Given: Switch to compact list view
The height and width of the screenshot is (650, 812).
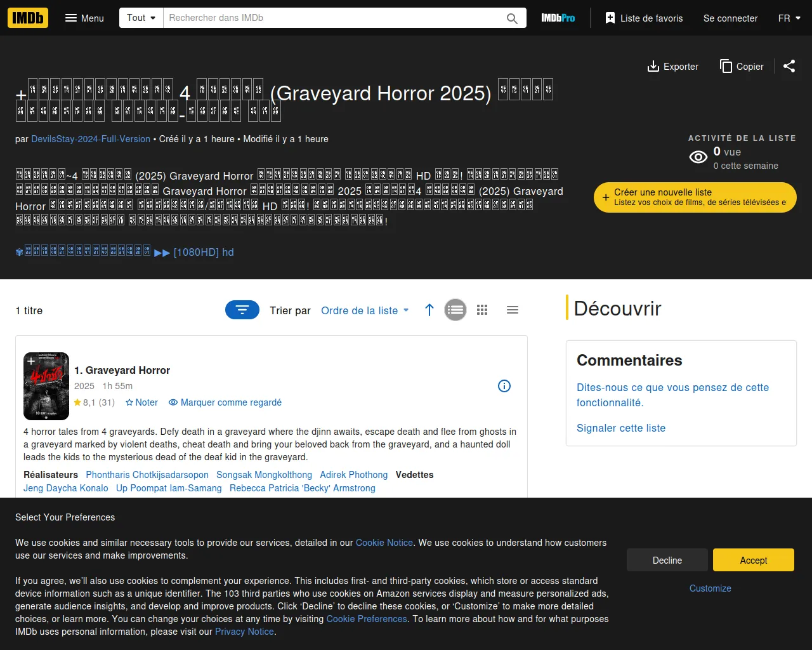Looking at the screenshot, I should pyautogui.click(x=513, y=310).
